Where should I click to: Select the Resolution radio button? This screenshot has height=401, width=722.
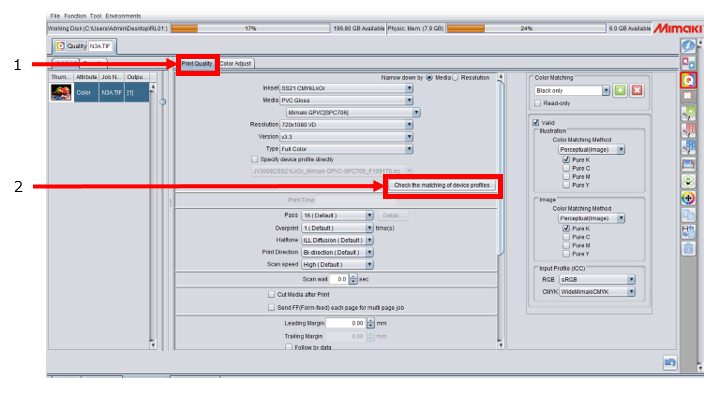(456, 78)
